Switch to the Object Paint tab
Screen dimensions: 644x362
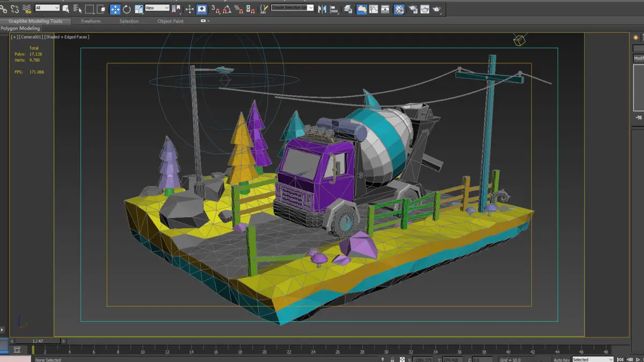171,21
